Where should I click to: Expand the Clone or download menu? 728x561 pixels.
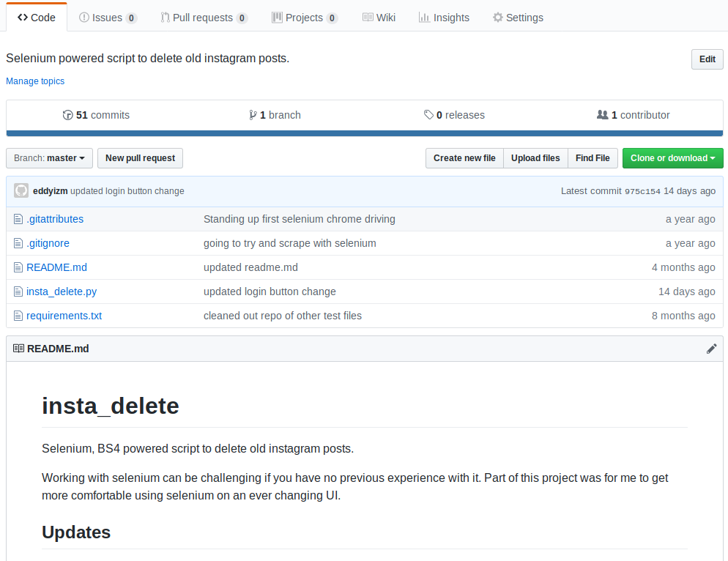click(x=672, y=158)
